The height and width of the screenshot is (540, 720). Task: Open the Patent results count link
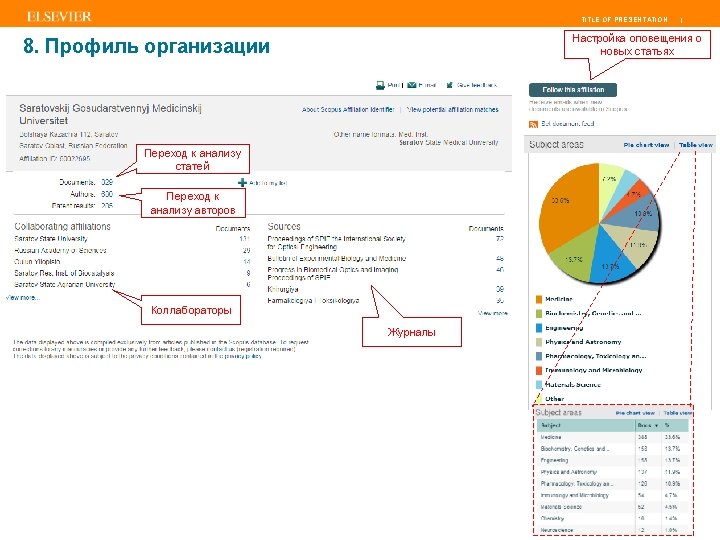point(107,206)
